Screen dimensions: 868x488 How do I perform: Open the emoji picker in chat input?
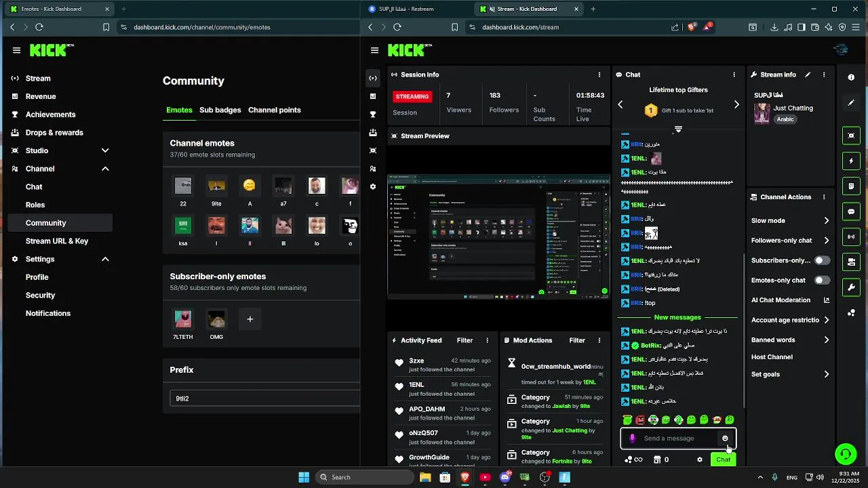[725, 439]
